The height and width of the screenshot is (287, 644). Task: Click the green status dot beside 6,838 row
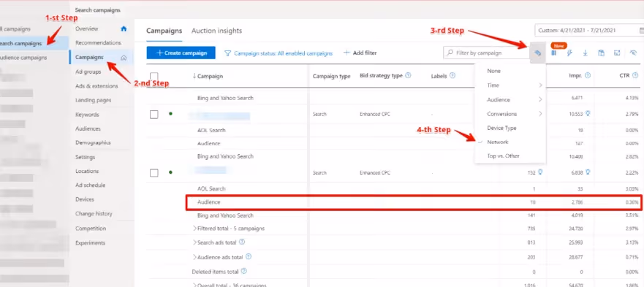pyautogui.click(x=170, y=172)
